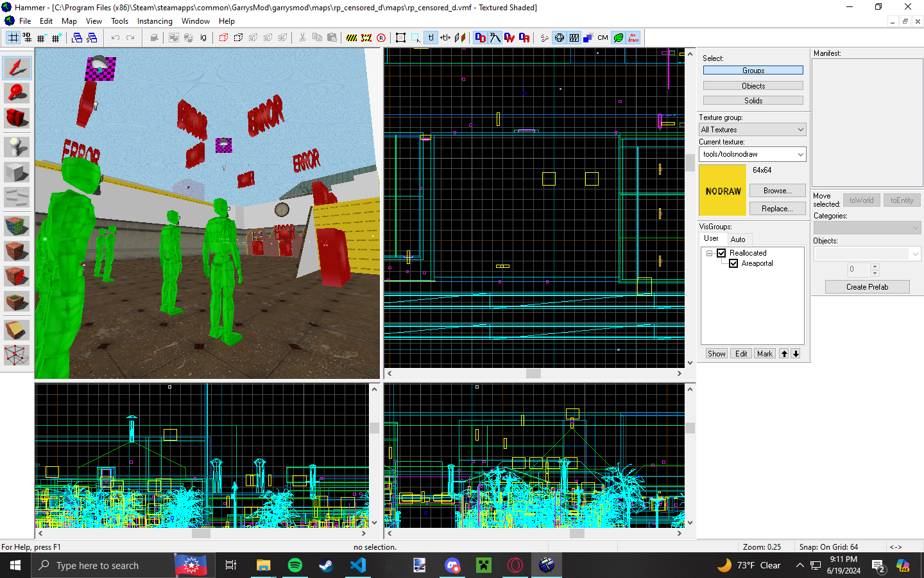Screen dimensions: 924x578
Task: Toggle scaling texture lock button
Action: point(445,38)
